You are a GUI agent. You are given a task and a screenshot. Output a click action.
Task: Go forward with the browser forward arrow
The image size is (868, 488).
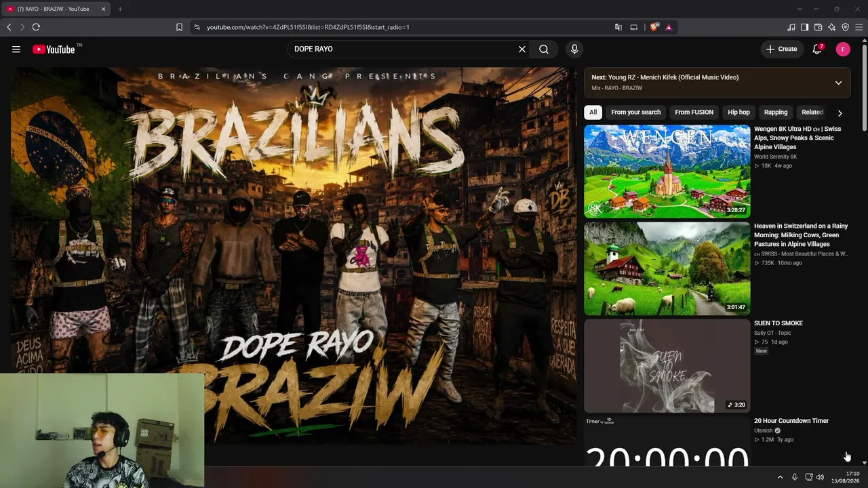coord(22,27)
